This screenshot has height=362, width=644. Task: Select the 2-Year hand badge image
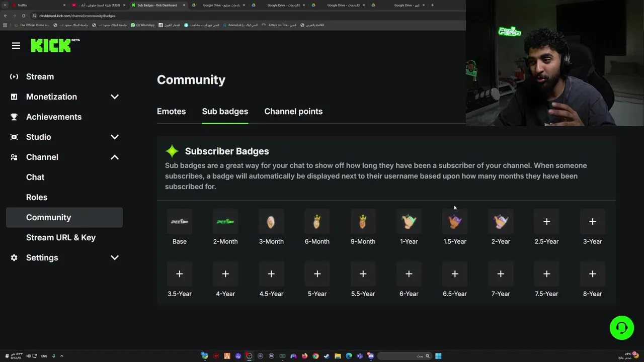click(x=501, y=221)
